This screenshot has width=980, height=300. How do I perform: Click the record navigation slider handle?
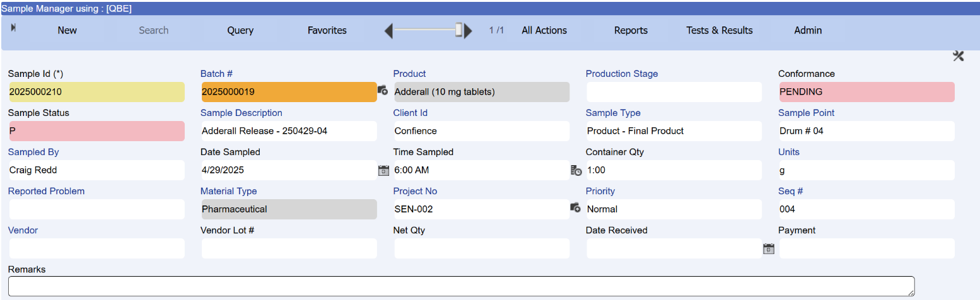click(459, 30)
